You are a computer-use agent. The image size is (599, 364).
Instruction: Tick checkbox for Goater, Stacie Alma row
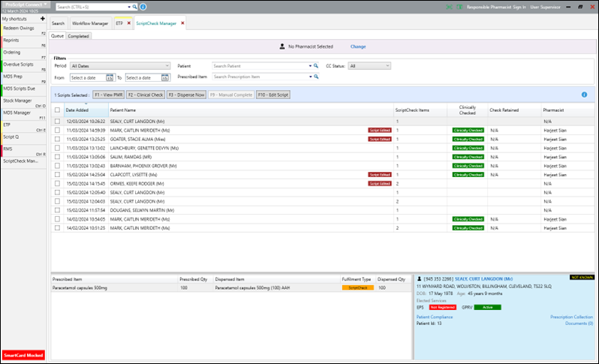point(57,139)
